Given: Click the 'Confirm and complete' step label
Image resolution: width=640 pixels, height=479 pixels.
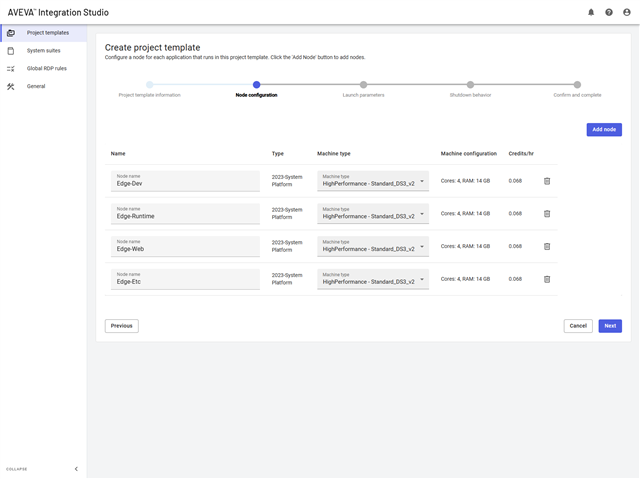Looking at the screenshot, I should coord(577,95).
